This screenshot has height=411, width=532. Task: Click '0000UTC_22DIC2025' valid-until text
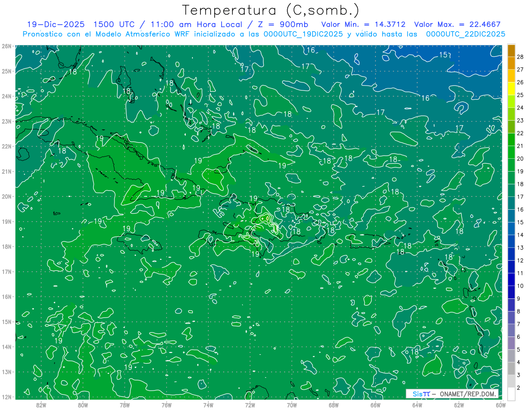click(465, 34)
